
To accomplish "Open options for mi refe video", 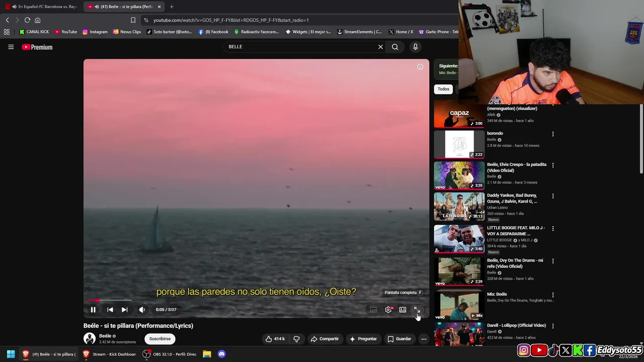I will click(x=553, y=261).
